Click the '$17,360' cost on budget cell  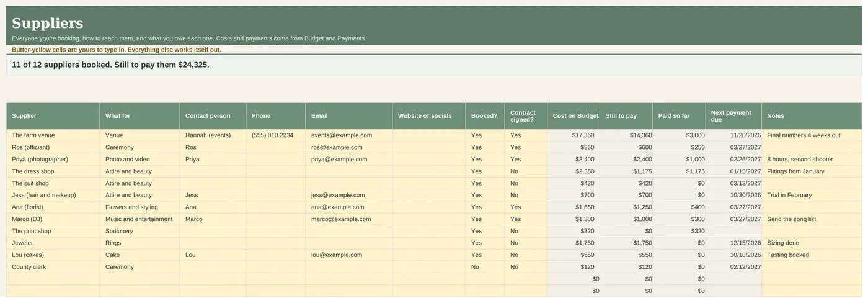coord(574,135)
